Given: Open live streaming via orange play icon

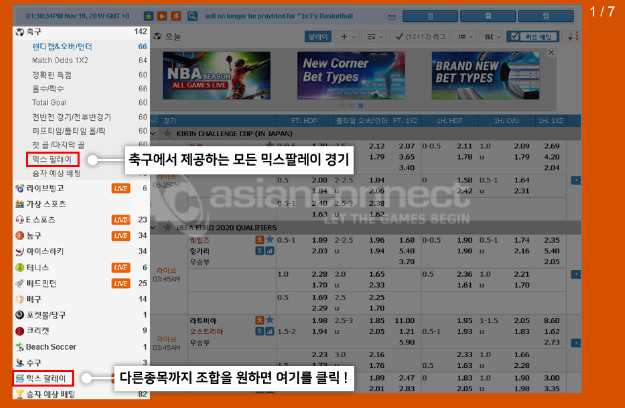Looking at the screenshot, I should [x=162, y=16].
